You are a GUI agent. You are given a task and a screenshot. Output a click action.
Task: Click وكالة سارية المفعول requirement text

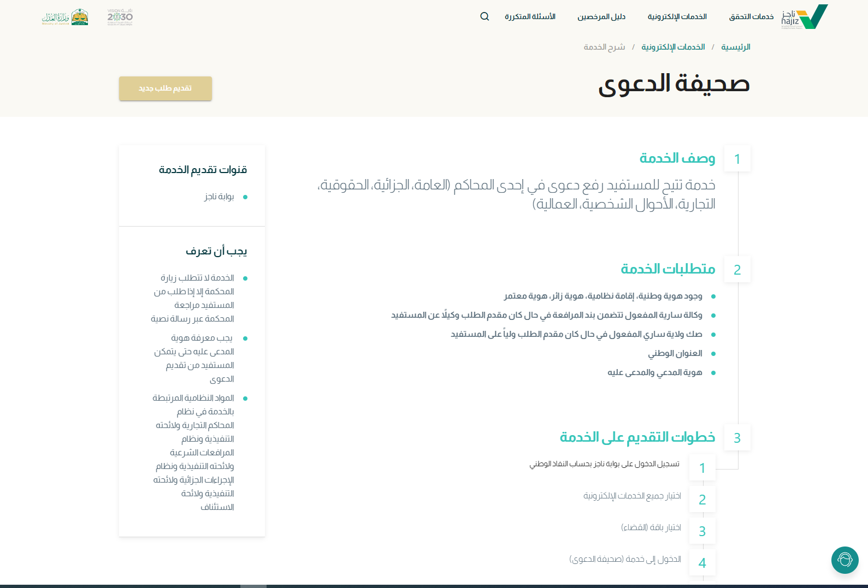(547, 315)
